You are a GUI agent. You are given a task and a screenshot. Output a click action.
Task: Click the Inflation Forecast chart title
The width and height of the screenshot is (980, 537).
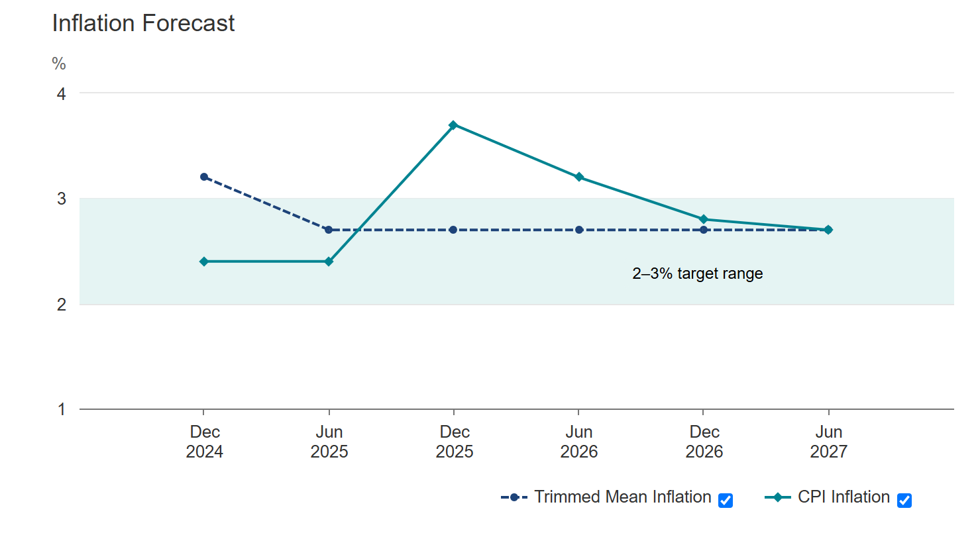click(x=143, y=23)
